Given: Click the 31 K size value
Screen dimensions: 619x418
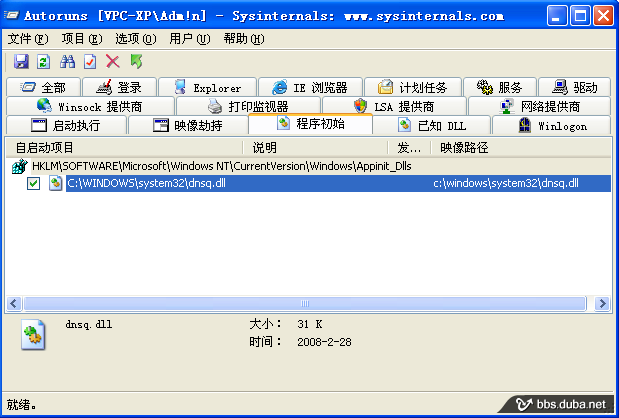Looking at the screenshot, I should point(310,324).
